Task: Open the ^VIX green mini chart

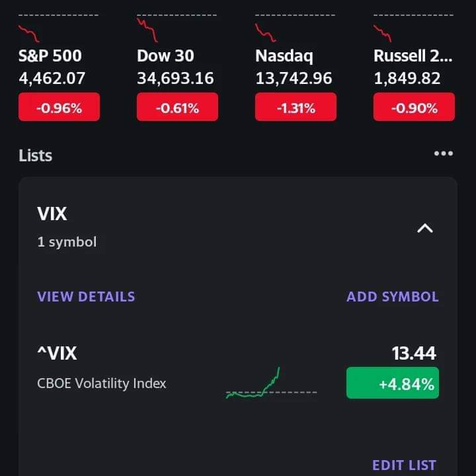Action: pyautogui.click(x=272, y=383)
